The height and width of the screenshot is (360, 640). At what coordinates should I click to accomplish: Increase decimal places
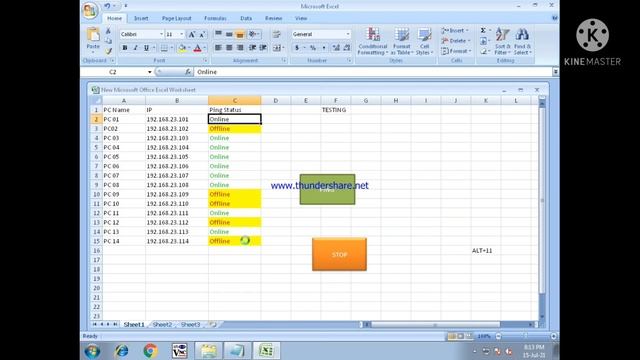click(336, 48)
